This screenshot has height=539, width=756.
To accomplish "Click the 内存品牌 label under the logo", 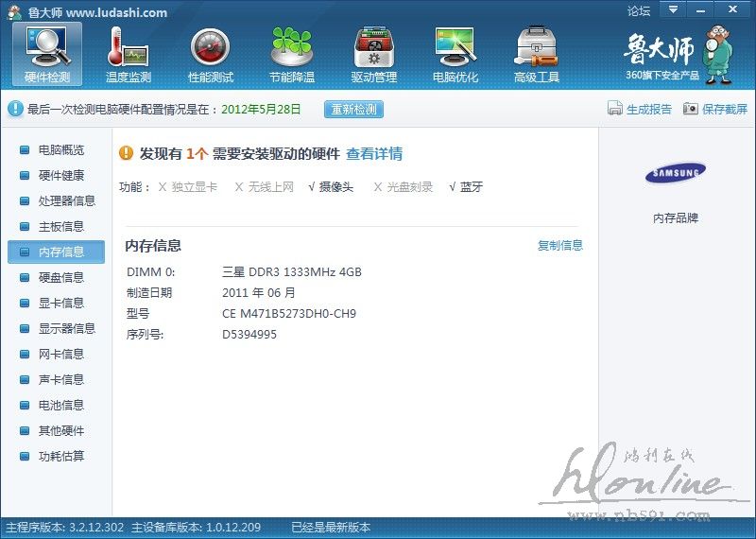I will pos(676,218).
